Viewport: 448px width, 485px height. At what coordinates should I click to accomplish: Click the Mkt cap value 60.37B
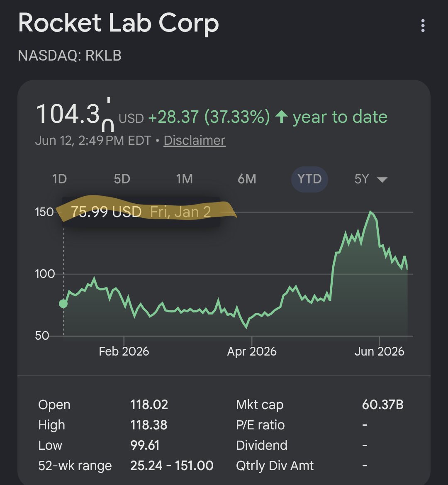[383, 405]
